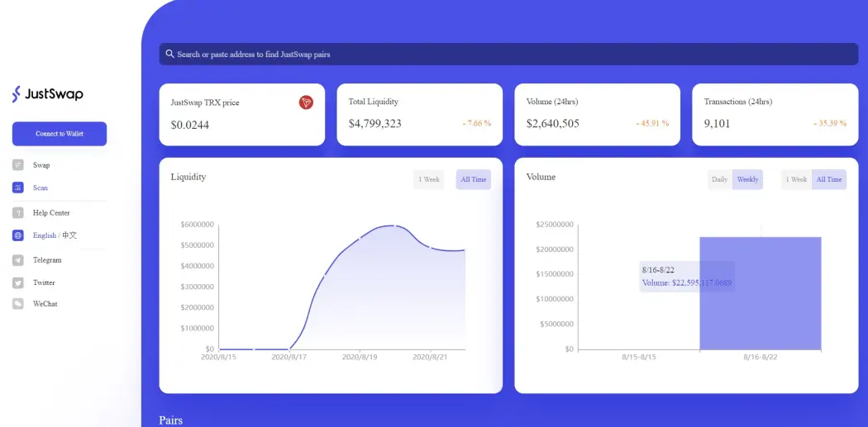This screenshot has height=427, width=868.
Task: Click the Pairs section heading
Action: (170, 420)
